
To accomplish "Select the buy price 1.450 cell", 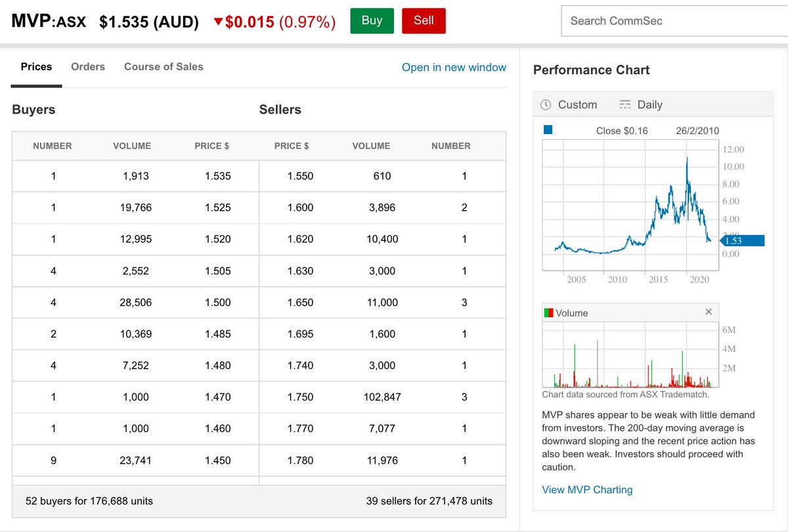I will (218, 460).
